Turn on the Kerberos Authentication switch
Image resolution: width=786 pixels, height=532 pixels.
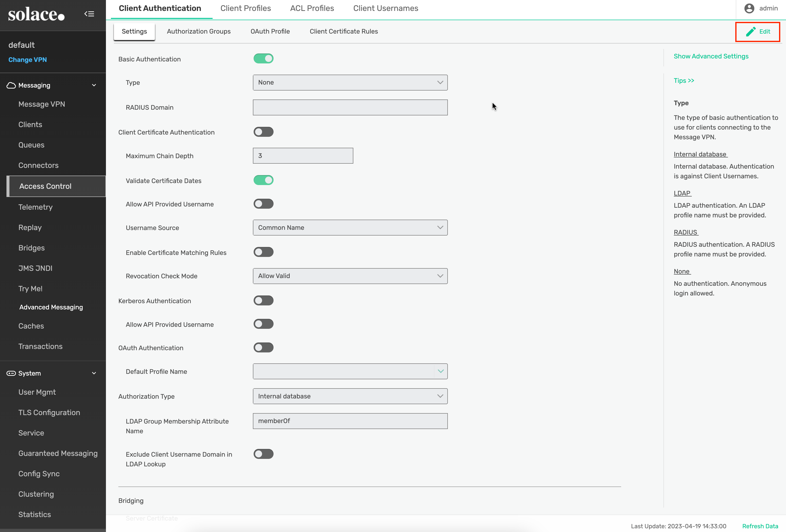(x=263, y=301)
